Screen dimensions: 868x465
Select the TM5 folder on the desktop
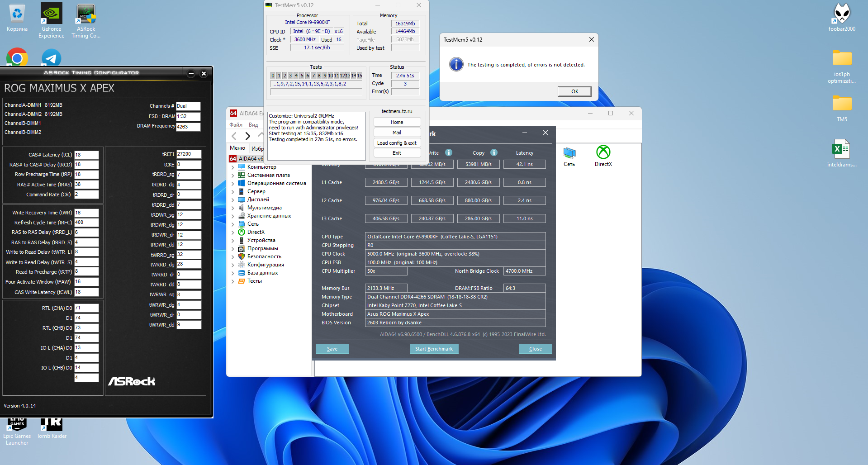[842, 109]
